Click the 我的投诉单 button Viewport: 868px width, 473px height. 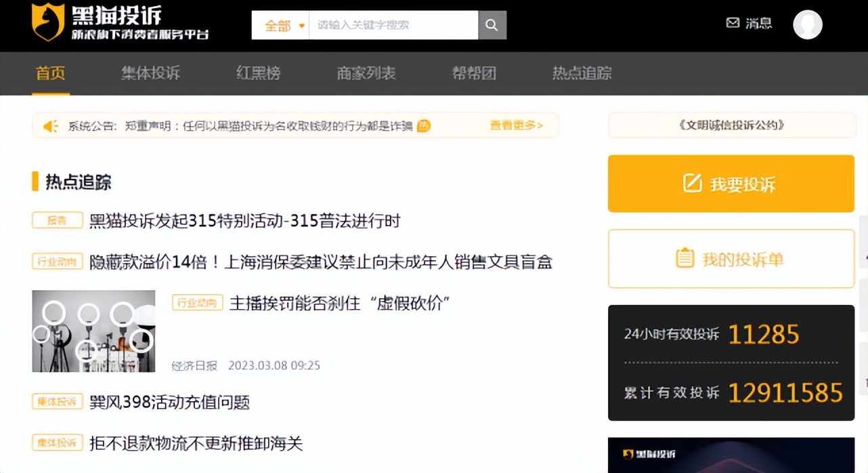pyautogui.click(x=731, y=258)
